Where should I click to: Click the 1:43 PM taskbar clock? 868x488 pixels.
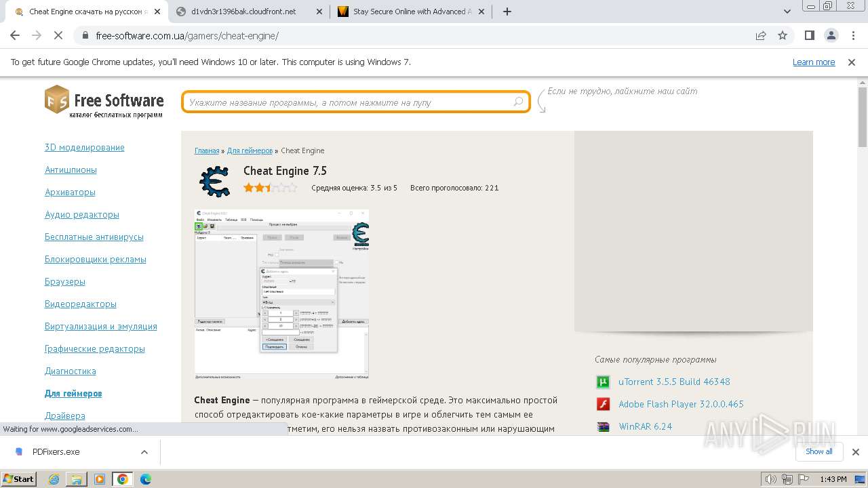833,479
